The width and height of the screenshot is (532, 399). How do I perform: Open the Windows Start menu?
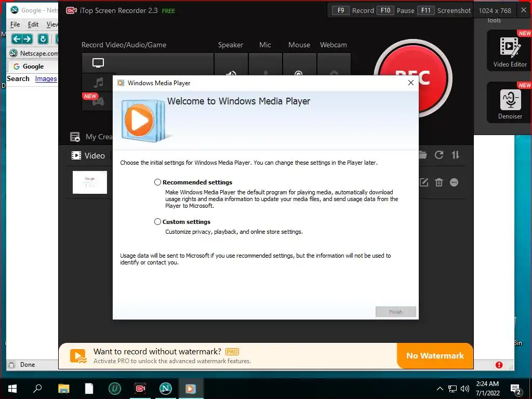tap(12, 389)
